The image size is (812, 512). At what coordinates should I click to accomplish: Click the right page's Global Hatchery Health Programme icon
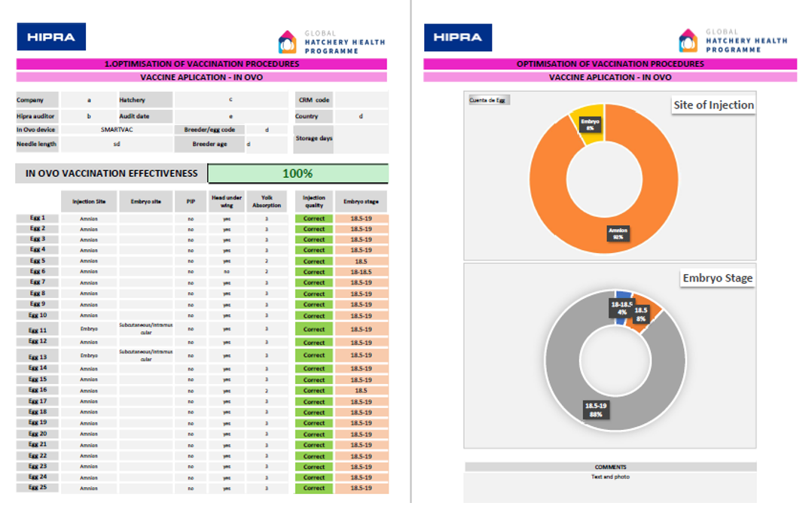(x=688, y=41)
